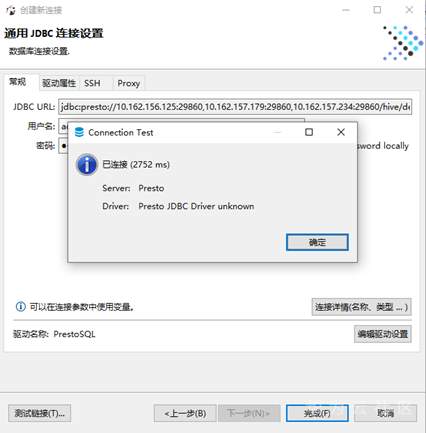Click the info icon beside variables hint
This screenshot has height=433, width=426.
21,306
